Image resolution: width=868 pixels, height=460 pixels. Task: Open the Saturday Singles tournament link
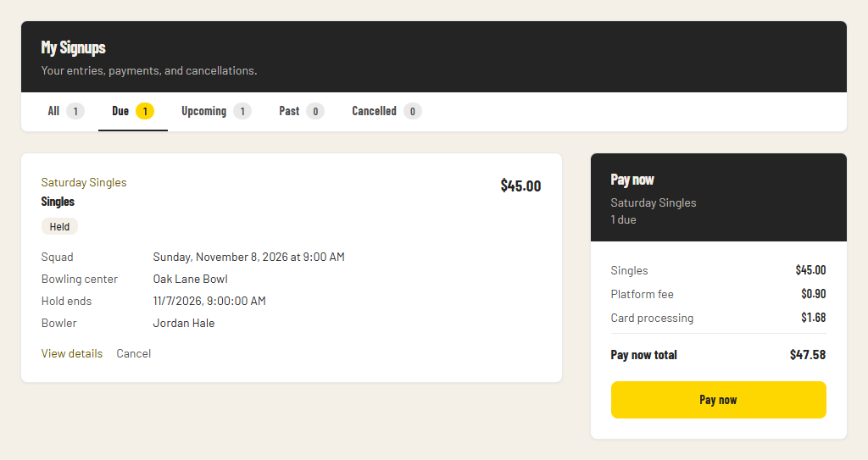pyautogui.click(x=84, y=183)
